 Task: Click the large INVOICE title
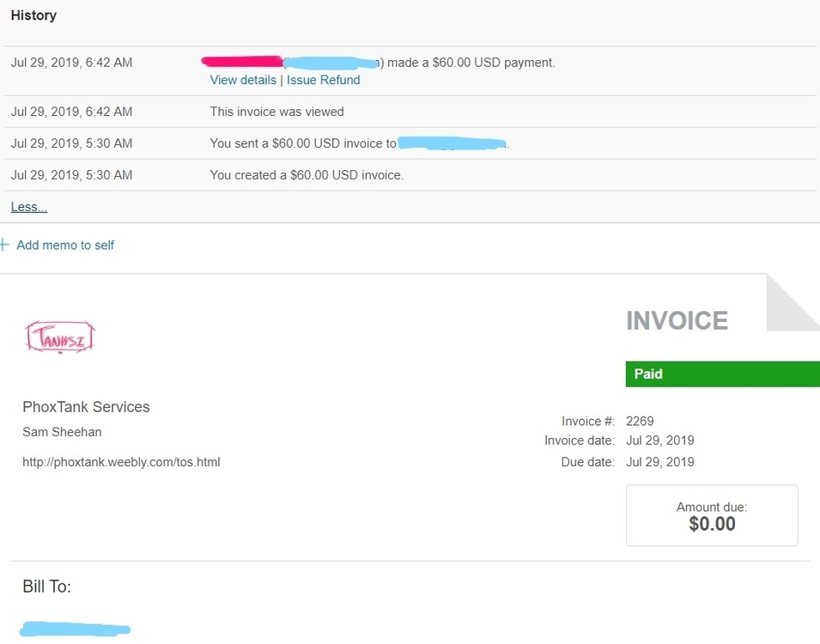[x=677, y=321]
